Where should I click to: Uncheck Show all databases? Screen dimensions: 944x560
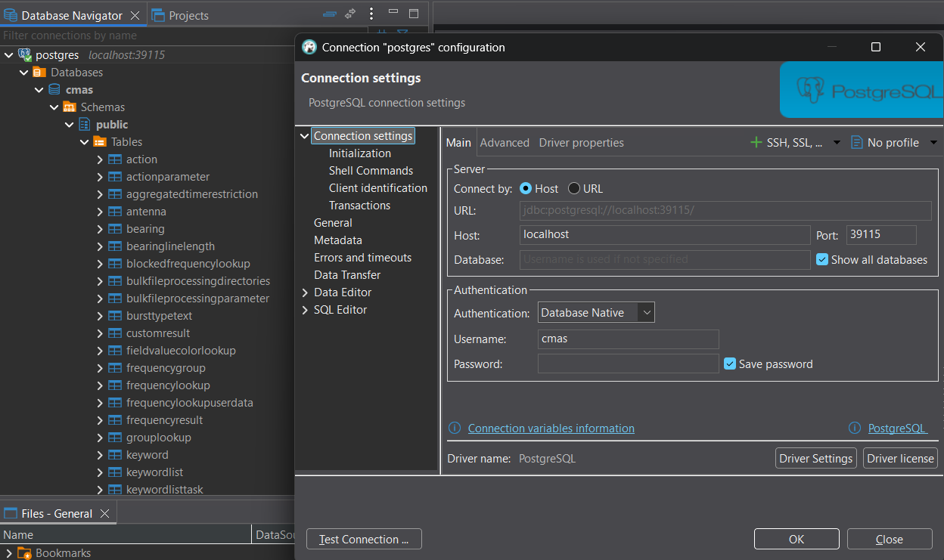[x=823, y=259]
